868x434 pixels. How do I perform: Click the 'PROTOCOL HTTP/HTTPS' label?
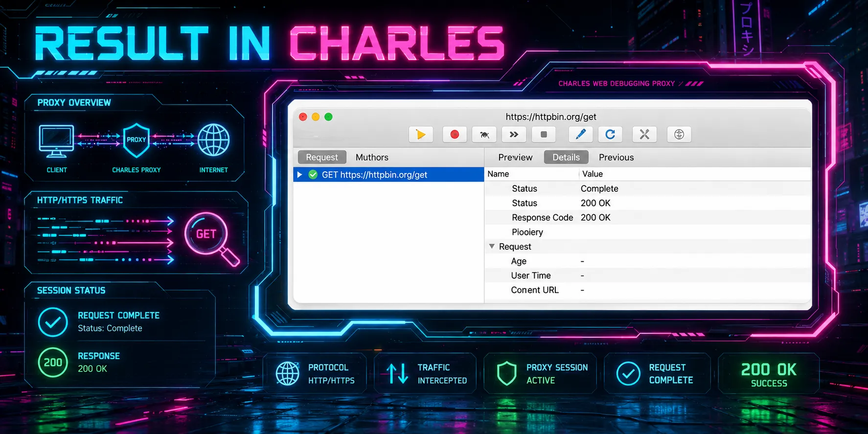click(331, 374)
